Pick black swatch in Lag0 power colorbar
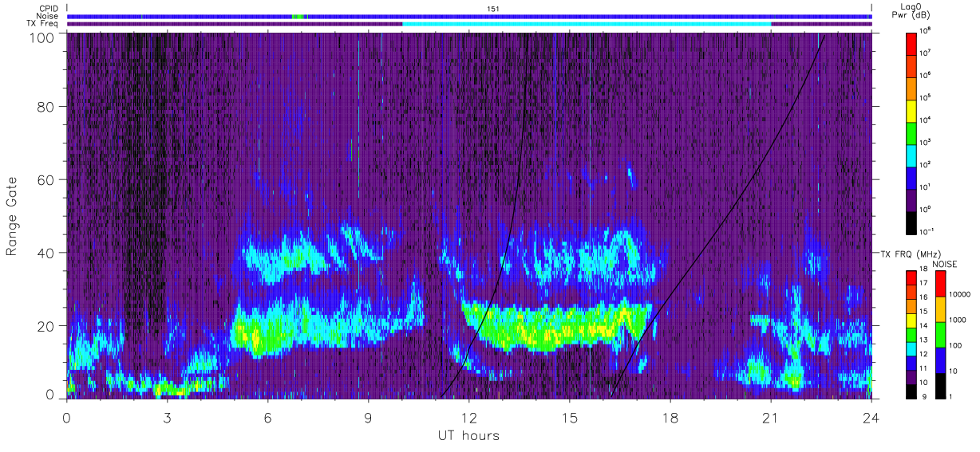 click(911, 222)
